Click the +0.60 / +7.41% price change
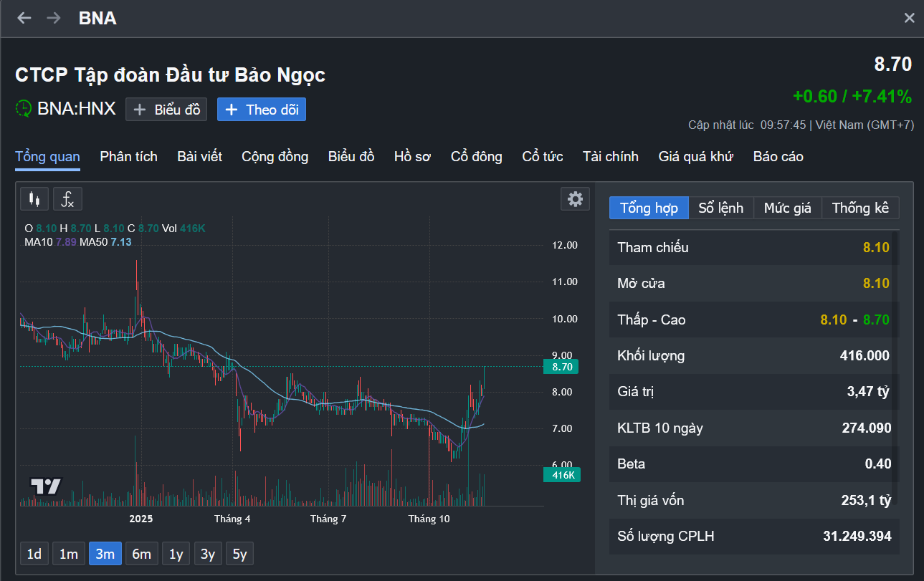Image resolution: width=924 pixels, height=581 pixels. [x=852, y=97]
